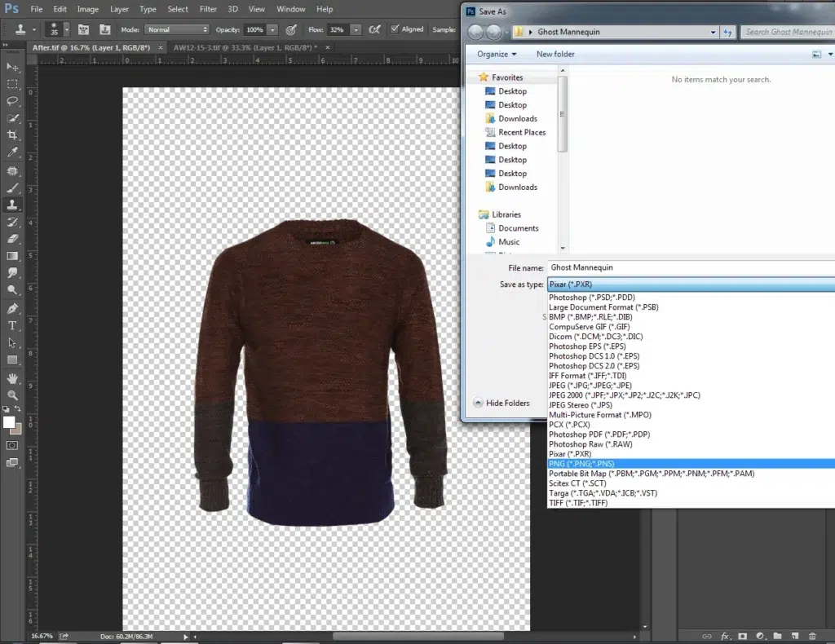Image resolution: width=835 pixels, height=644 pixels.
Task: Select the Clone Stamp tool in tools panel
Action: coord(12,205)
